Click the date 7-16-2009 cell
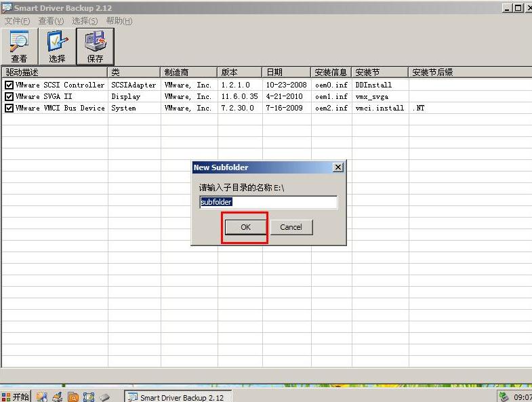The image size is (532, 402). (x=285, y=108)
